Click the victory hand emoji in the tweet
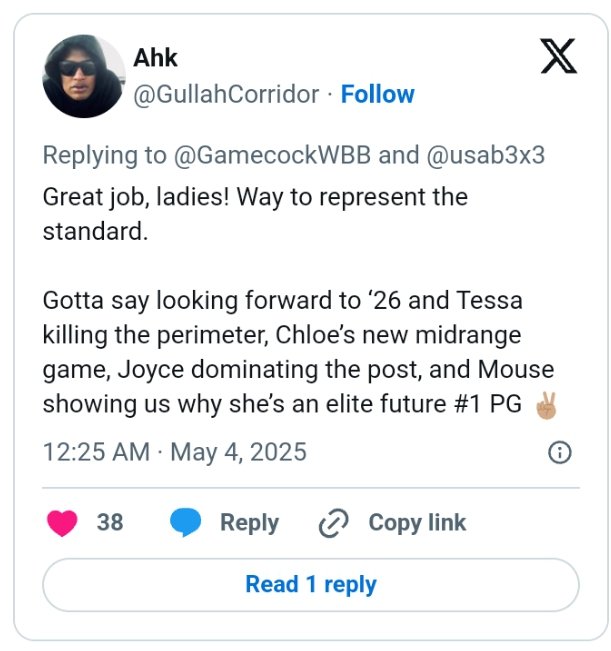The image size is (611, 651). coord(546,405)
